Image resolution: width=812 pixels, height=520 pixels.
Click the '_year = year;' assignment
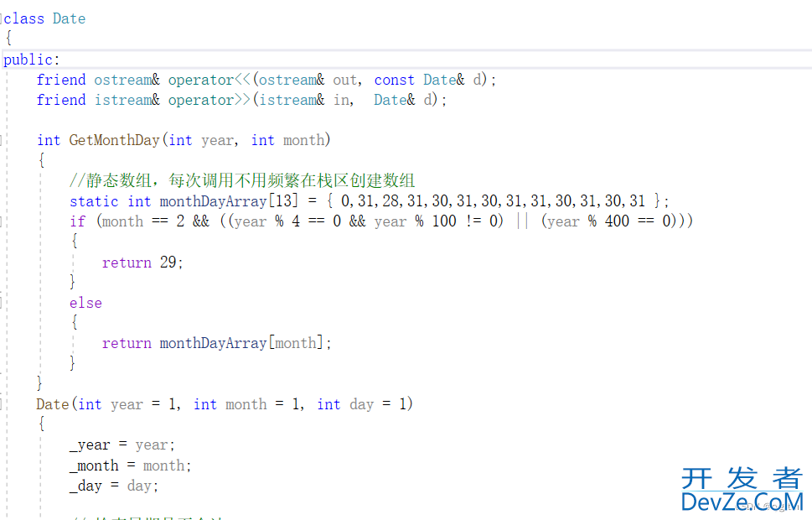tap(122, 445)
